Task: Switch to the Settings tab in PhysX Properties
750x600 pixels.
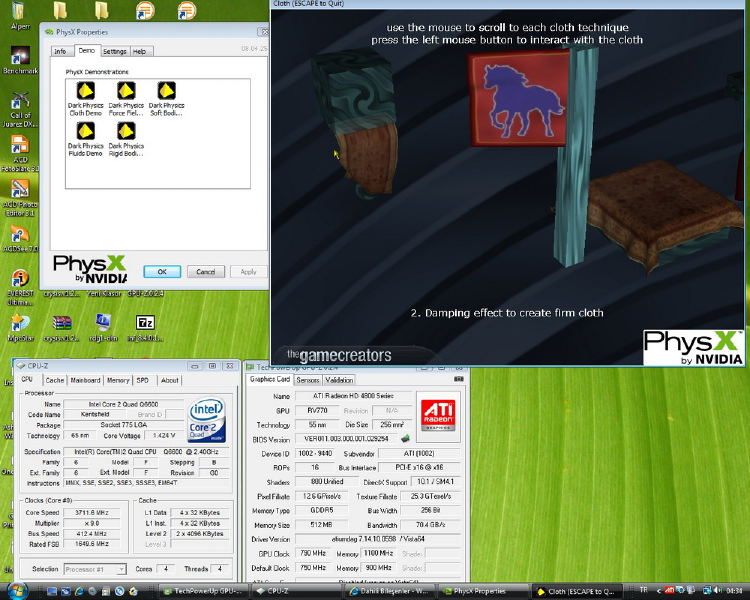Action: tap(115, 51)
